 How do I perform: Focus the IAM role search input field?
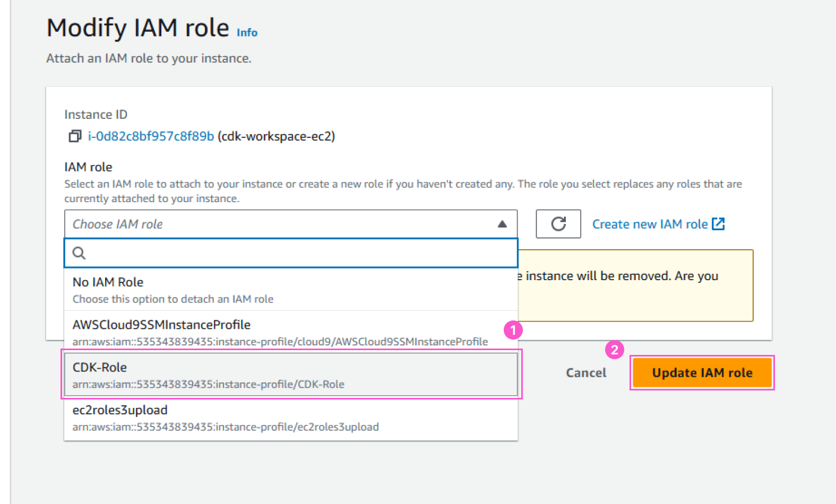[297, 253]
